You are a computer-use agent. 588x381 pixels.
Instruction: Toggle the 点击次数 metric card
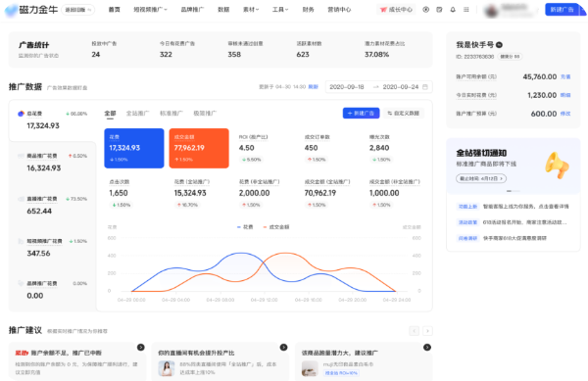coord(134,193)
